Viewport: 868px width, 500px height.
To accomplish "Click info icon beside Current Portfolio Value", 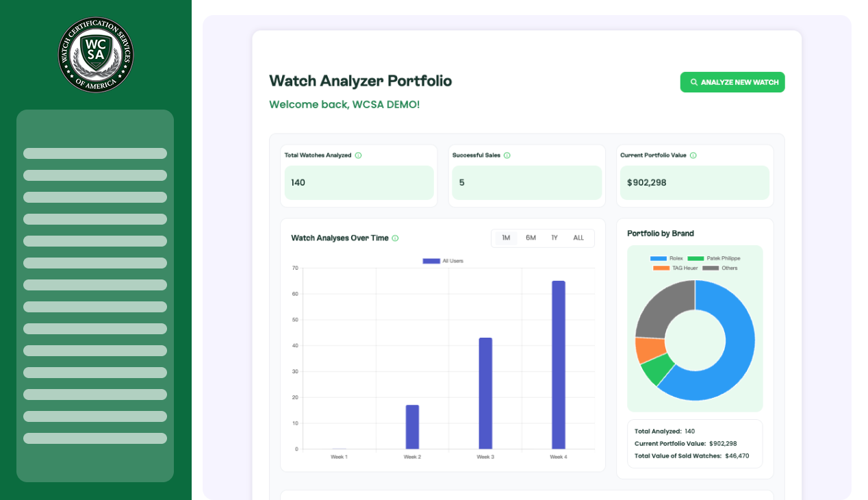I will coord(693,155).
